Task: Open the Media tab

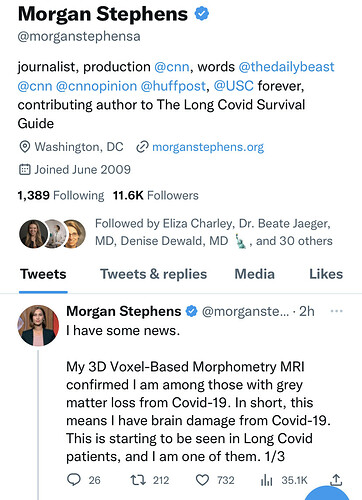Action: pos(255,274)
